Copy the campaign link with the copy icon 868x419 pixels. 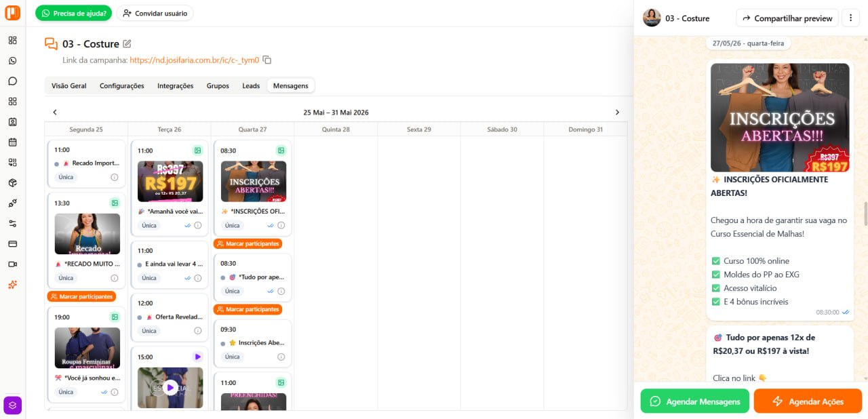tap(267, 60)
